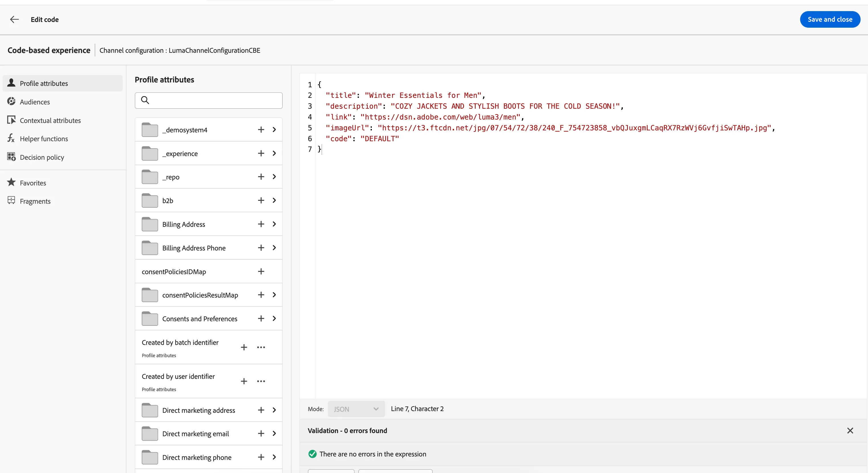868x473 pixels.
Task: Add Billing Address Phone with plus icon
Action: (261, 248)
